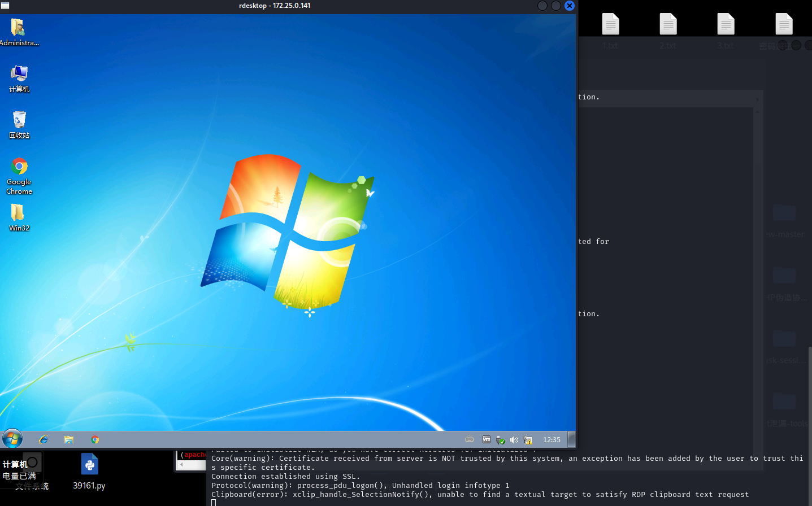Viewport: 812px width, 506px height.
Task: Open the Windows Start menu orb
Action: (12, 439)
